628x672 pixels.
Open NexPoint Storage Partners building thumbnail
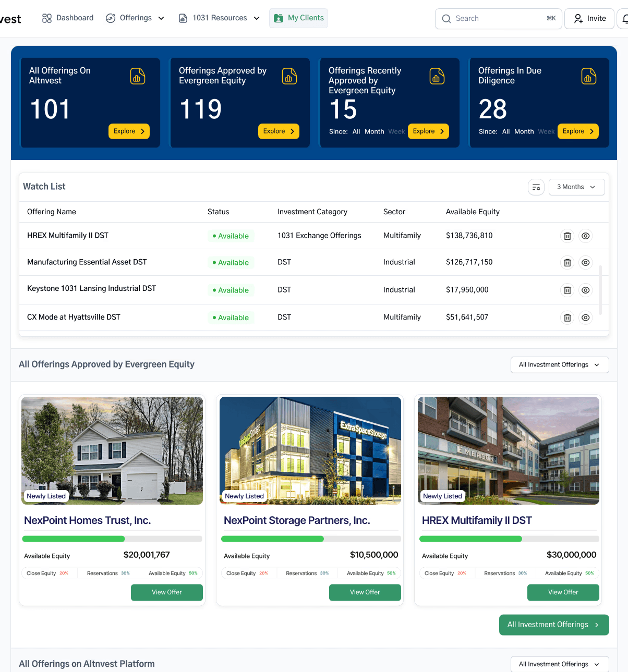[x=310, y=451]
